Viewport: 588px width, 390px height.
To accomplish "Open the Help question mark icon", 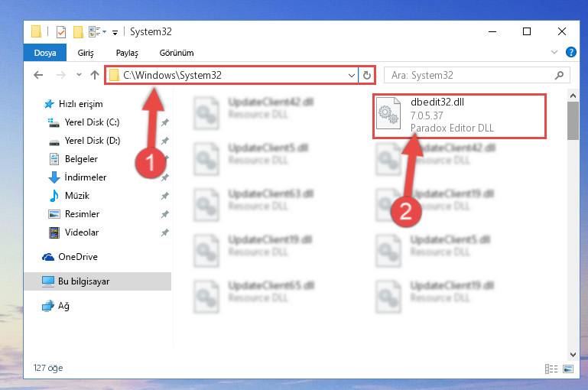I will coord(570,52).
